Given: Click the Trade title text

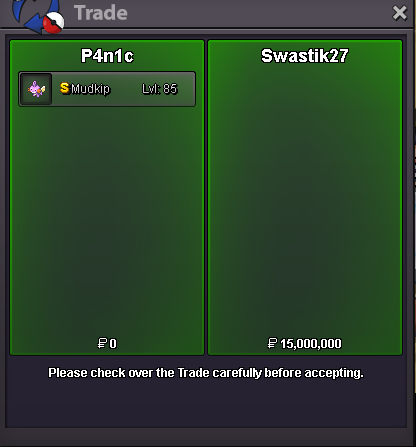Looking at the screenshot, I should pyautogui.click(x=101, y=13).
